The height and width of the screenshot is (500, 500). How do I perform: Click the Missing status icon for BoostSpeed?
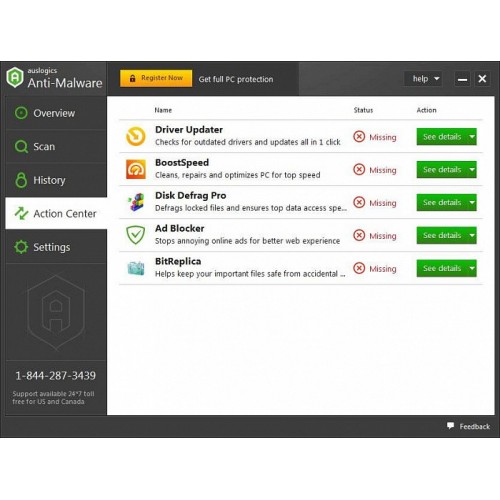point(359,169)
